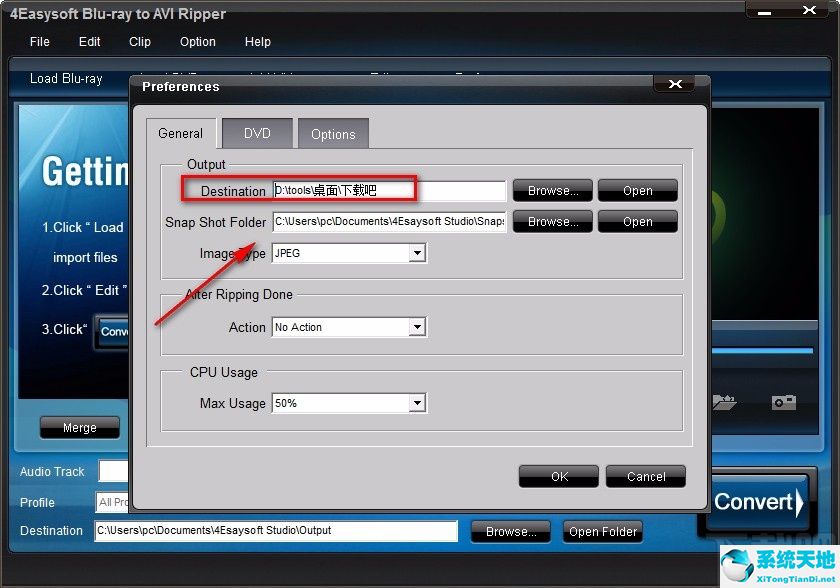Click Load Blu-ray in the toolbar
Image resolution: width=840 pixels, height=588 pixels.
(66, 79)
